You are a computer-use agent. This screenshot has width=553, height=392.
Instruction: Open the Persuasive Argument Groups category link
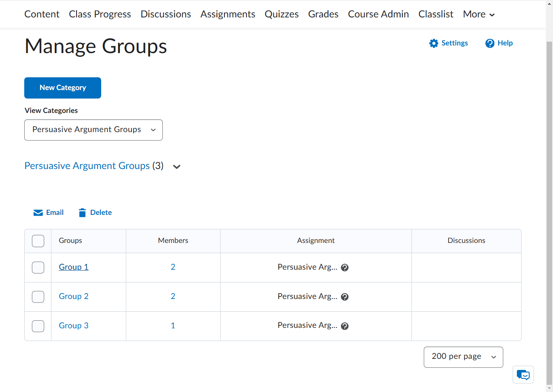click(87, 166)
